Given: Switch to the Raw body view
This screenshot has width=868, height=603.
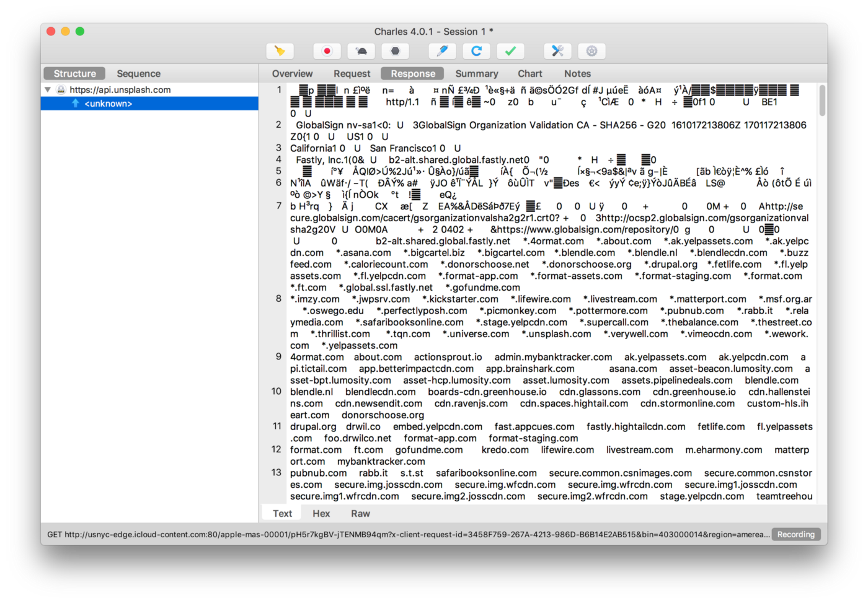Looking at the screenshot, I should tap(360, 513).
